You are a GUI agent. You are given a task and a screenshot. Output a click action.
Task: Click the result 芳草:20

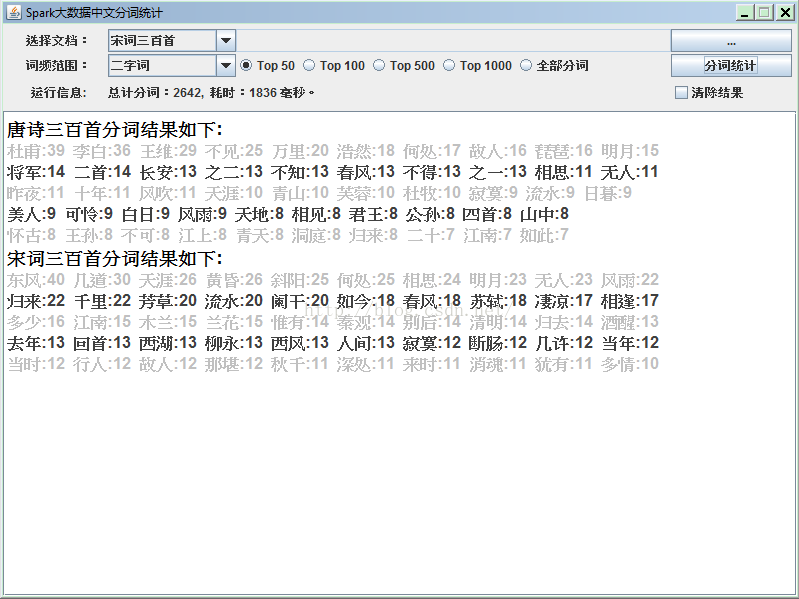(x=168, y=301)
